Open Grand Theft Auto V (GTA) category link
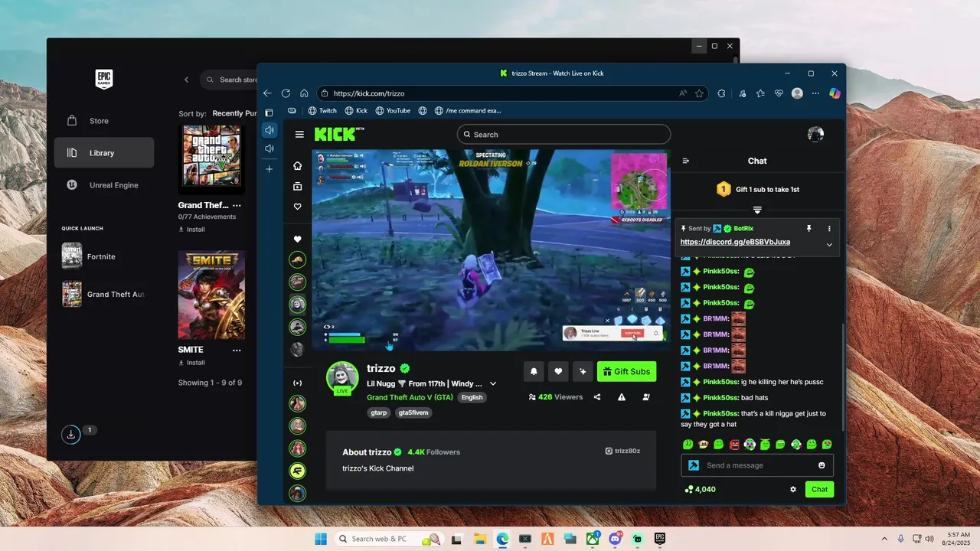 click(410, 397)
